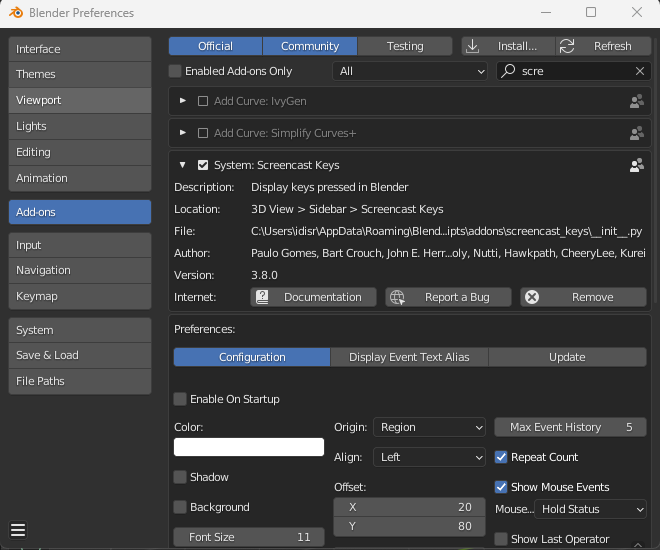Collapse the Screencast Keys entry
The image size is (660, 550).
(183, 165)
